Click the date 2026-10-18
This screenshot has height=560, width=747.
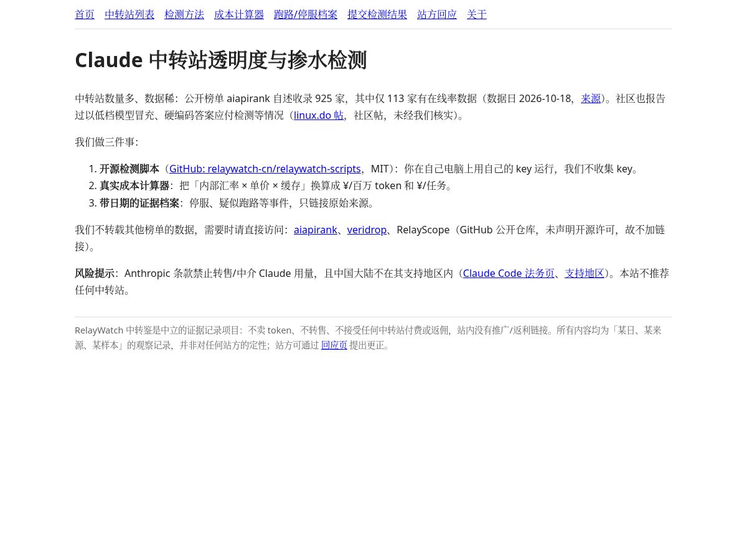click(545, 98)
